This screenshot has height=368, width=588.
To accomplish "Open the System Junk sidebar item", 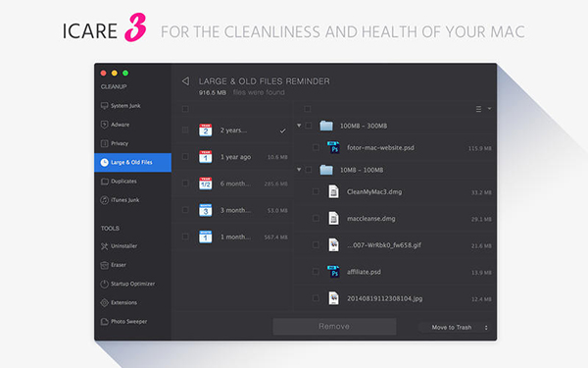I will pyautogui.click(x=121, y=106).
